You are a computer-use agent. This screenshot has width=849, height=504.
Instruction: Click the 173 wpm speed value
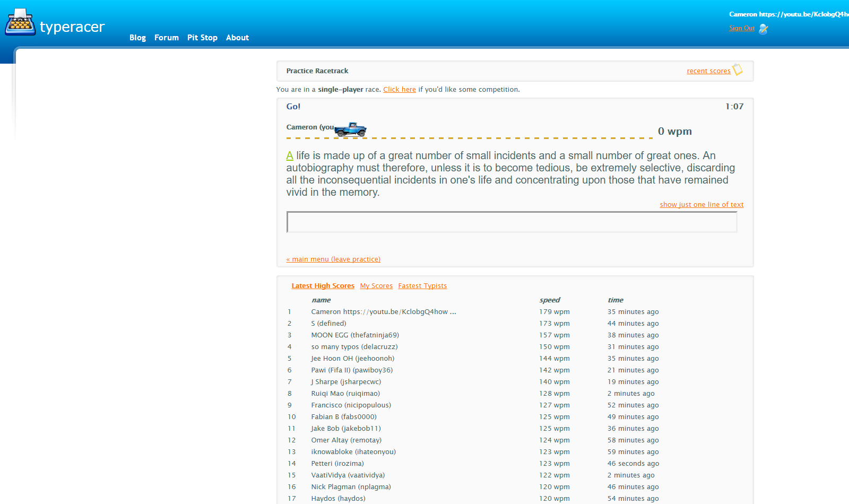(555, 324)
